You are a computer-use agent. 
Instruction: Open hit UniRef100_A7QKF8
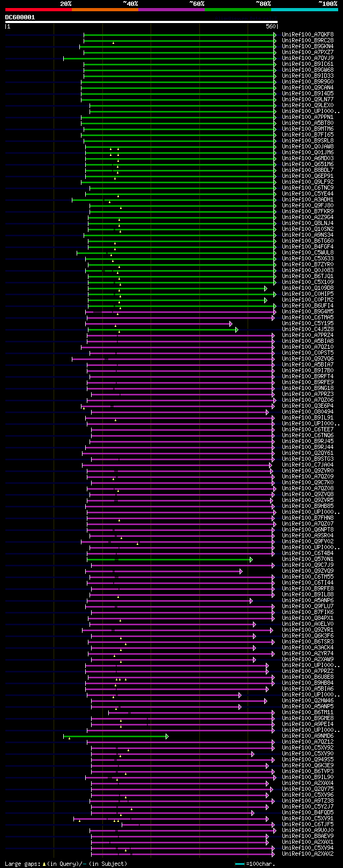(308, 34)
